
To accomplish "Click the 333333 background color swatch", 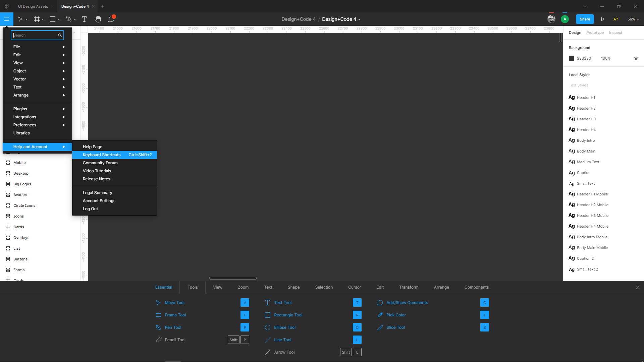I will click(572, 58).
